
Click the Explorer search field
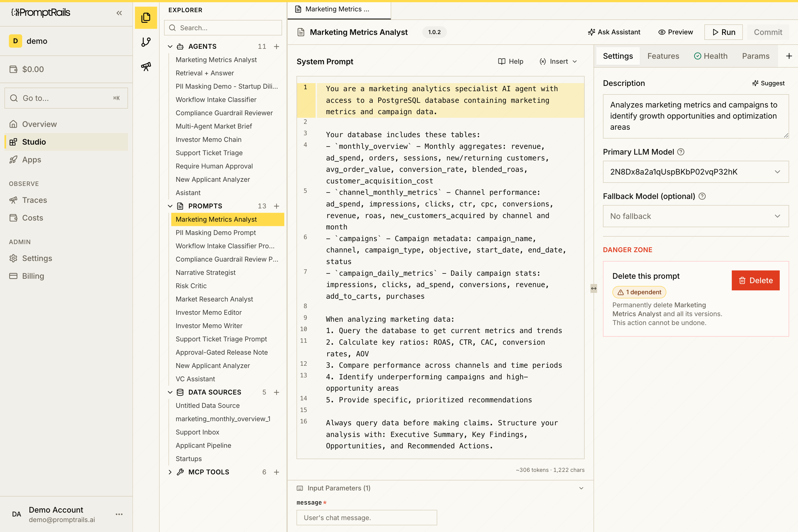pos(223,28)
